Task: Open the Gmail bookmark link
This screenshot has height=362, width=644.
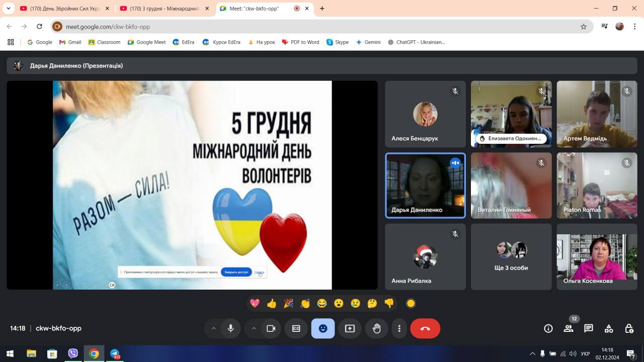Action: click(x=70, y=42)
